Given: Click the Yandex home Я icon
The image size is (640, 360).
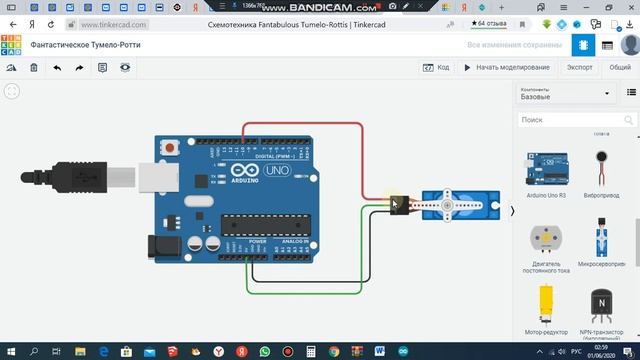Looking at the screenshot, I should click(x=32, y=24).
